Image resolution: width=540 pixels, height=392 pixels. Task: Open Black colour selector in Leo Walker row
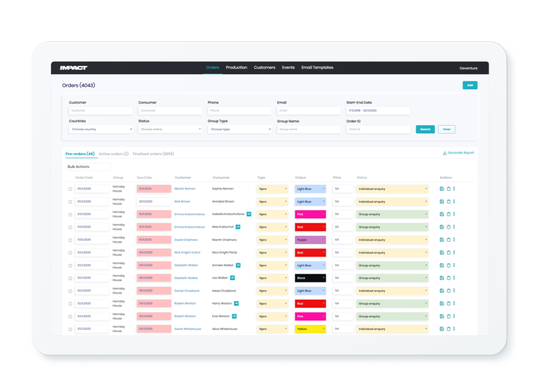[310, 278]
